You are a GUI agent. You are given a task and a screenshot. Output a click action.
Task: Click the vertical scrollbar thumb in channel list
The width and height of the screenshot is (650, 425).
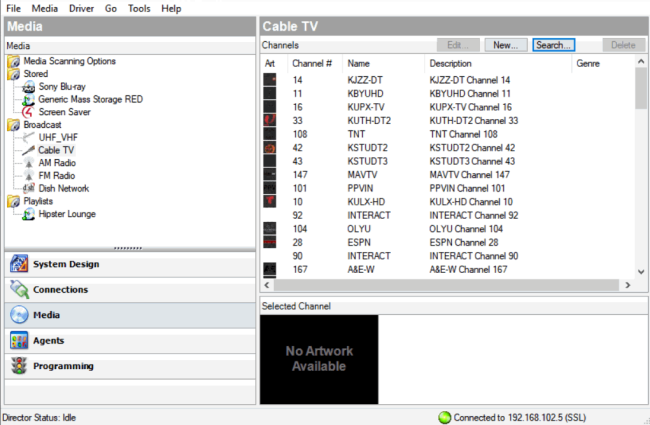pyautogui.click(x=641, y=88)
